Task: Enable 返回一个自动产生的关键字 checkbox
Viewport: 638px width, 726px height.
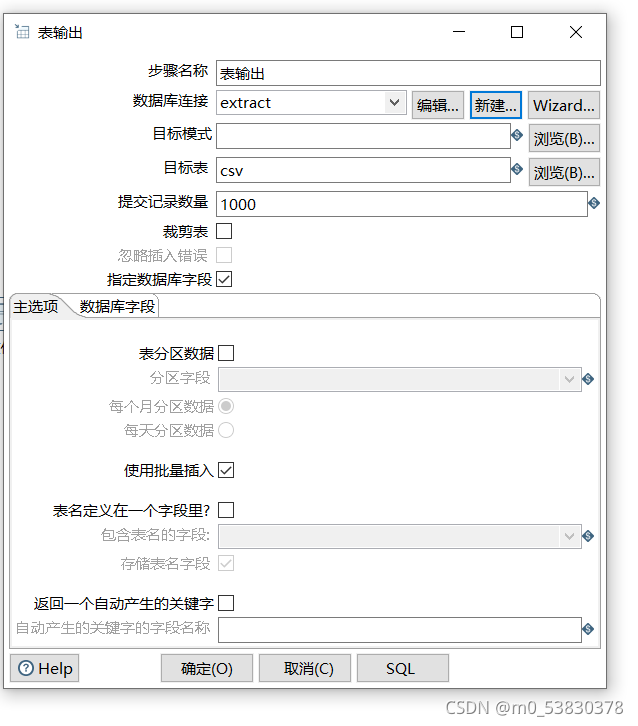Action: coord(226,603)
